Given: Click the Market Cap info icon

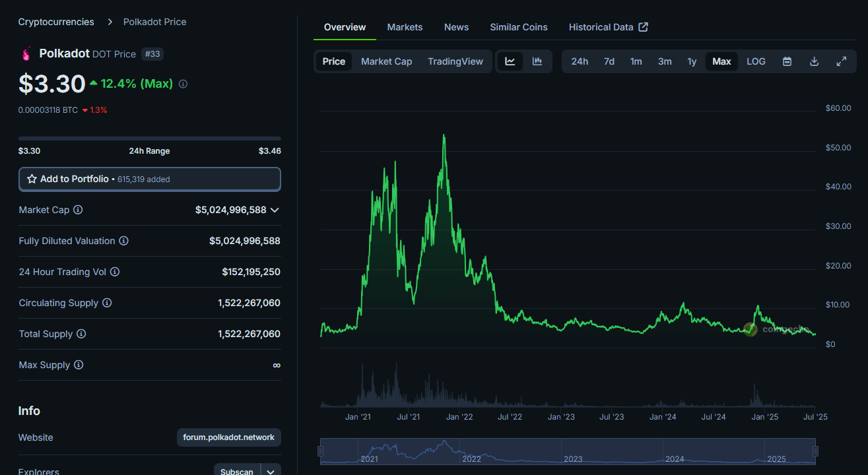Looking at the screenshot, I should click(78, 210).
